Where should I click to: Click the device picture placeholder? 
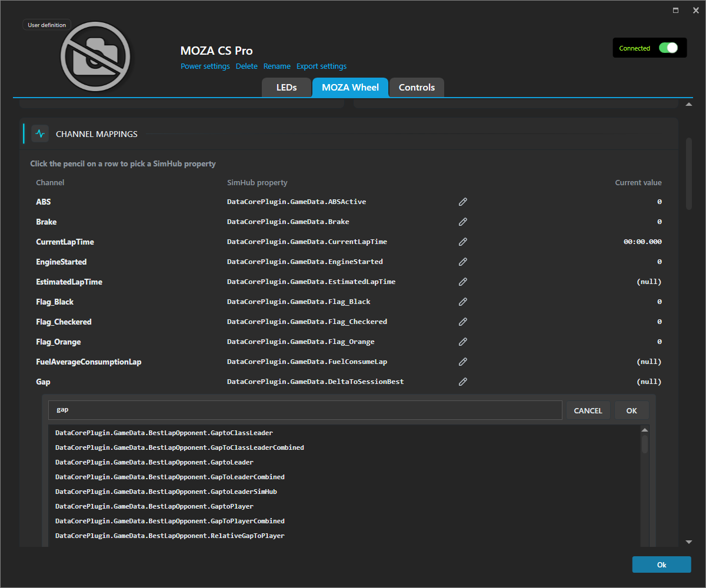95,56
